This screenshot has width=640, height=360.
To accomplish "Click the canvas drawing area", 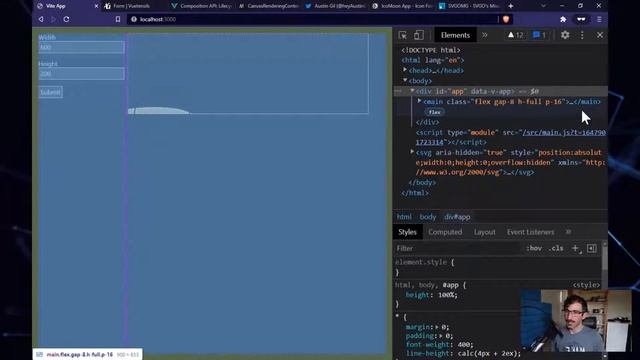I will click(248, 73).
